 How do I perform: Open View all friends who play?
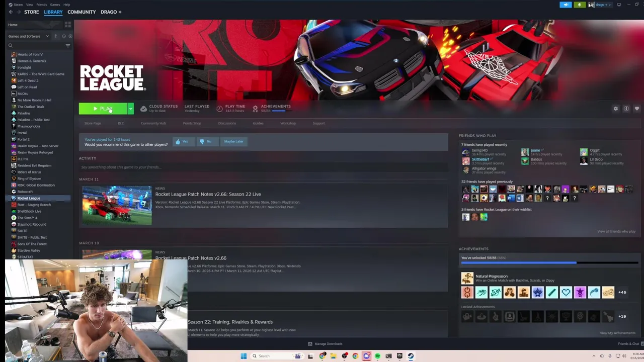[616, 231]
